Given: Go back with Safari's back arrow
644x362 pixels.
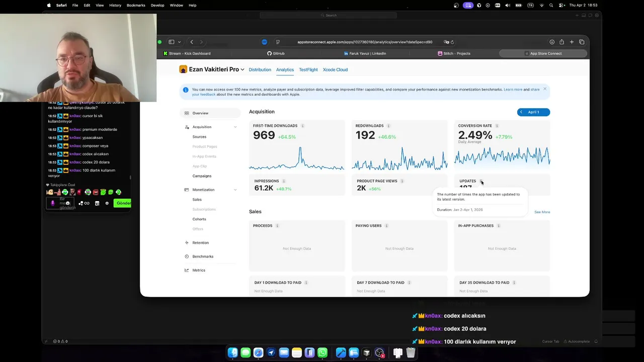Looking at the screenshot, I should click(x=192, y=42).
